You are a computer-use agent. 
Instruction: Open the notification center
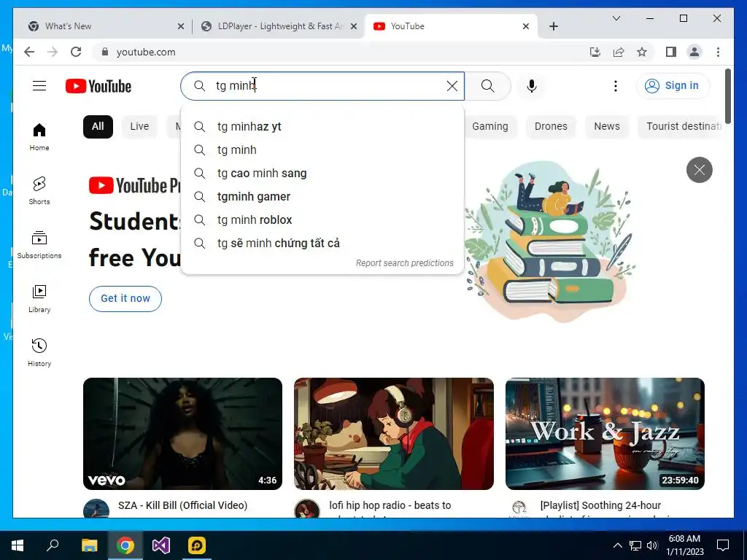point(723,545)
